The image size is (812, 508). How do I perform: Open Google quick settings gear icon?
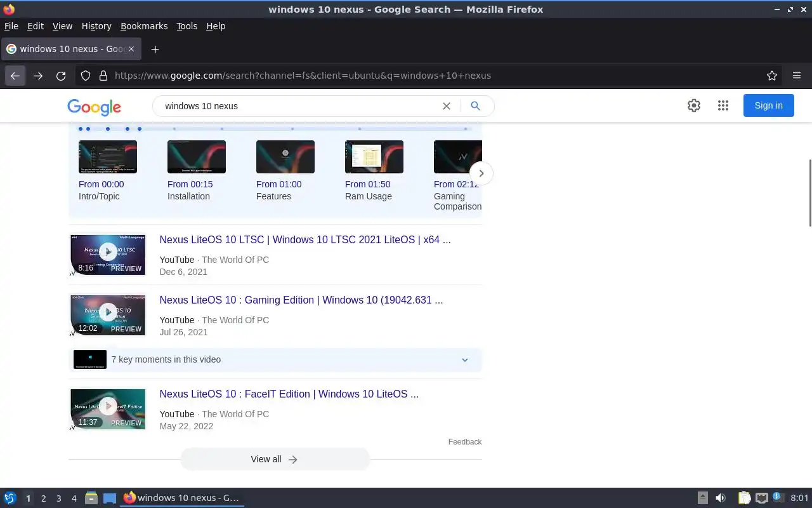694,105
